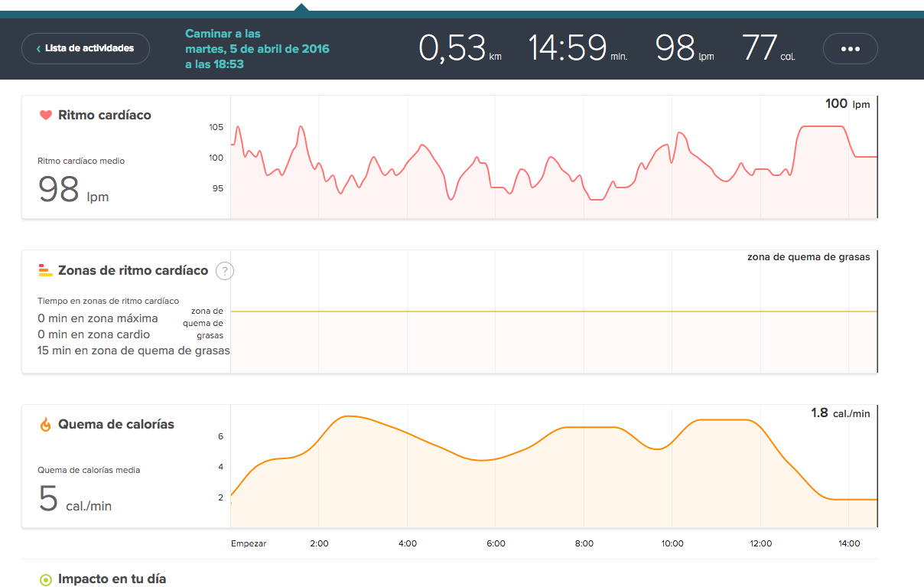Click the 12:00 mark on the time axis
Screen dimensions: 924x587
point(760,543)
